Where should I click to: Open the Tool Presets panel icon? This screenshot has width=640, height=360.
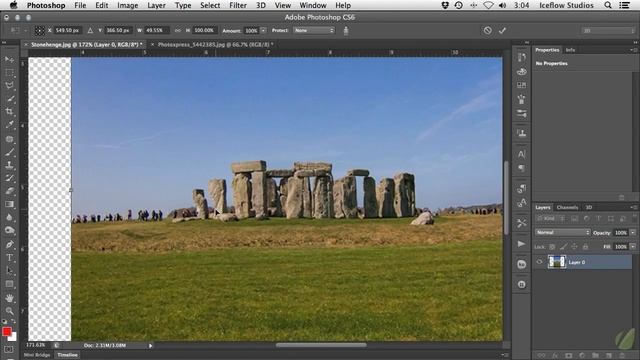point(521,223)
